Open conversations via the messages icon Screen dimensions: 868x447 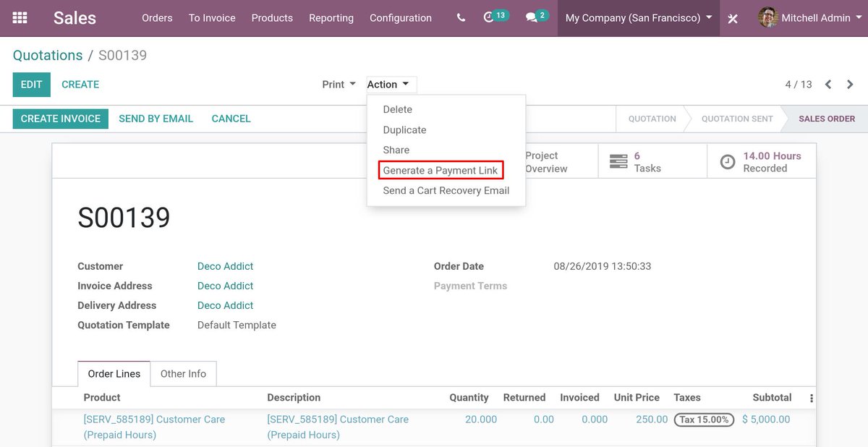point(531,17)
